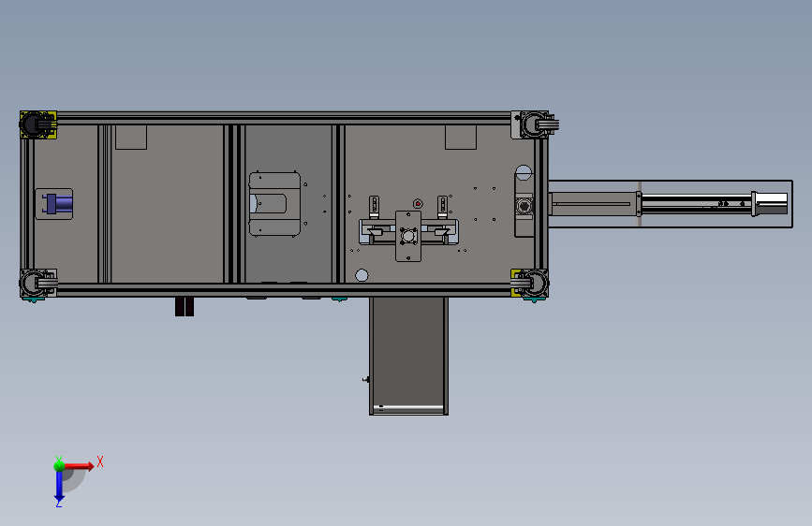Select the motor flange at the right edge

pyautogui.click(x=524, y=206)
